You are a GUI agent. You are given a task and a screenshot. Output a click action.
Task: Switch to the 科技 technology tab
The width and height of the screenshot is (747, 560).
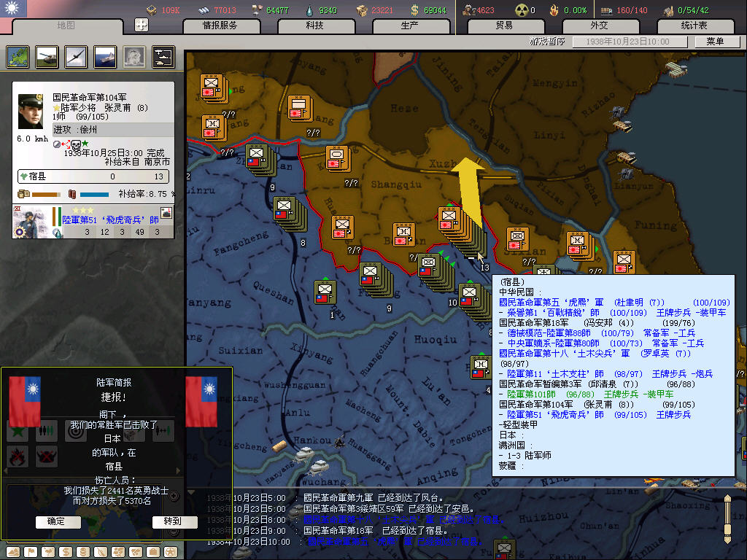click(x=314, y=26)
